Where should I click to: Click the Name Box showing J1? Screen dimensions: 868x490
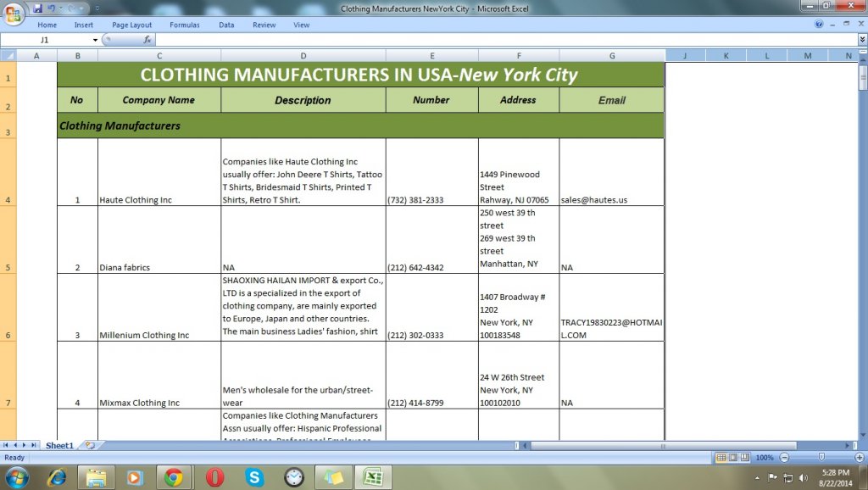click(46, 40)
